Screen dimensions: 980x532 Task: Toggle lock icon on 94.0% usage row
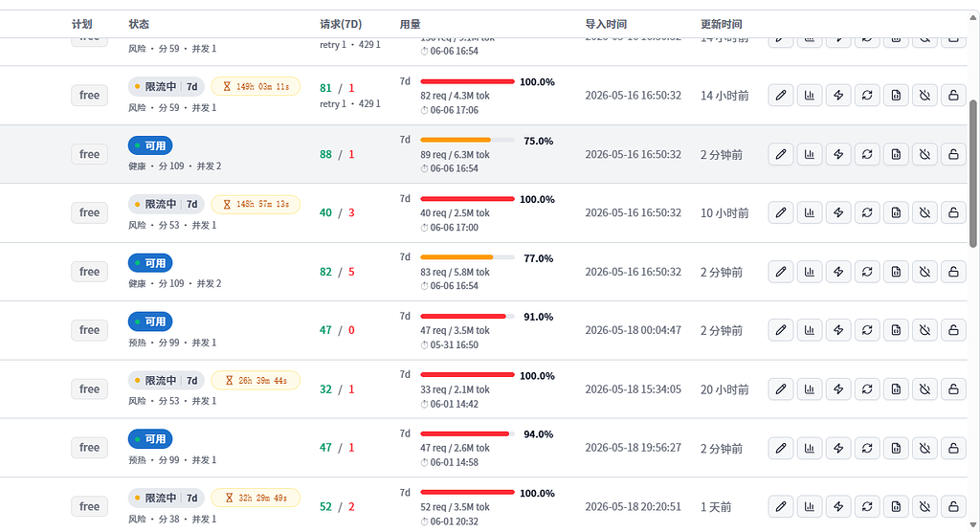pyautogui.click(x=953, y=448)
